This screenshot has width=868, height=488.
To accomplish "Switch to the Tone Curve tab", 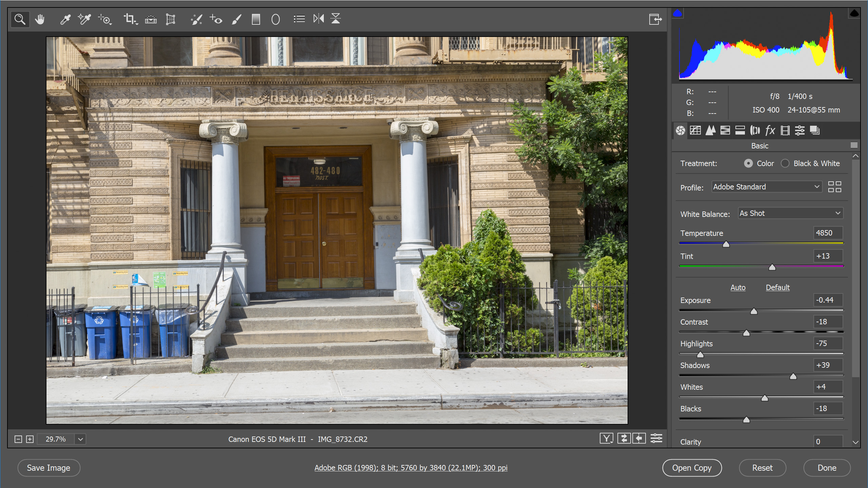I will click(x=695, y=130).
